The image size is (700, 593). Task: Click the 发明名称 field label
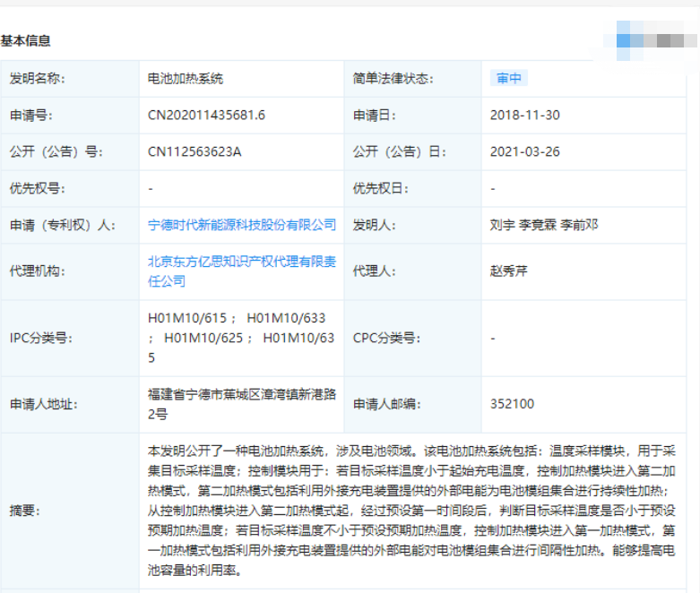tap(38, 79)
